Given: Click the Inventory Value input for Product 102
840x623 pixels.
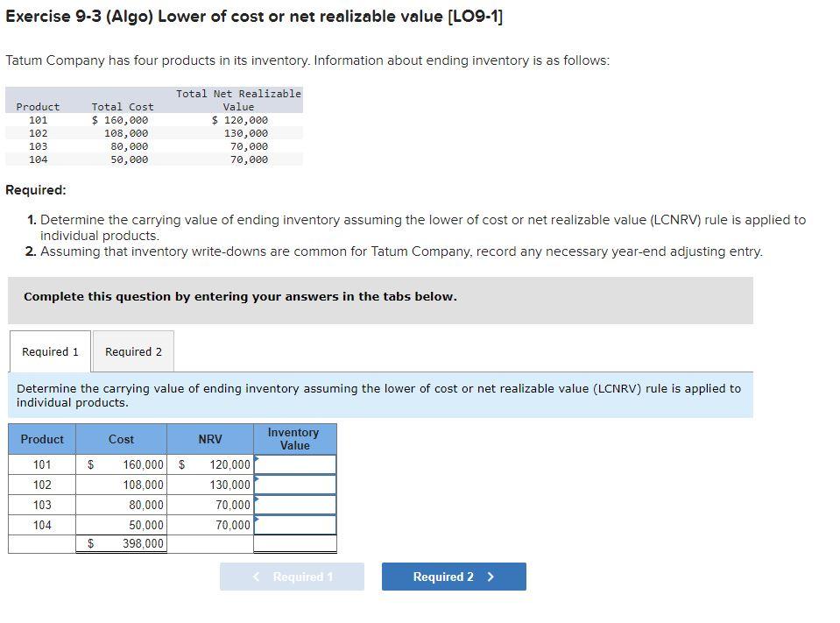Looking at the screenshot, I should pos(294,485).
